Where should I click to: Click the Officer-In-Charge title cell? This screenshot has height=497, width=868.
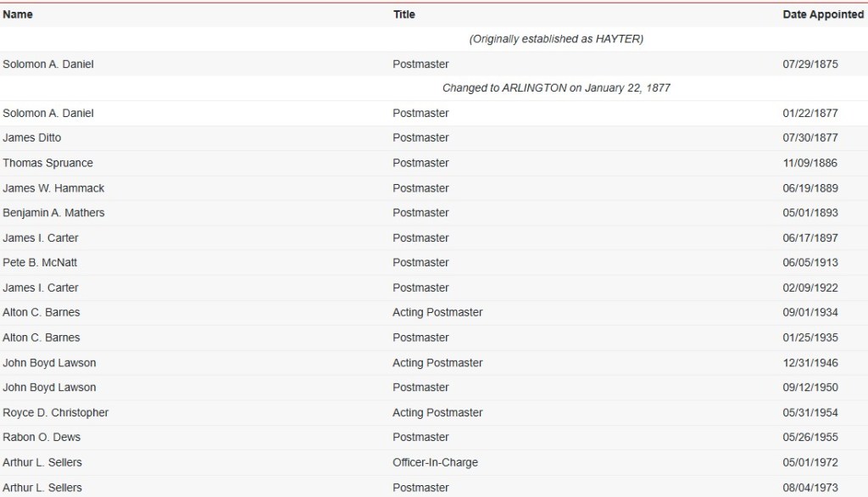tap(435, 463)
